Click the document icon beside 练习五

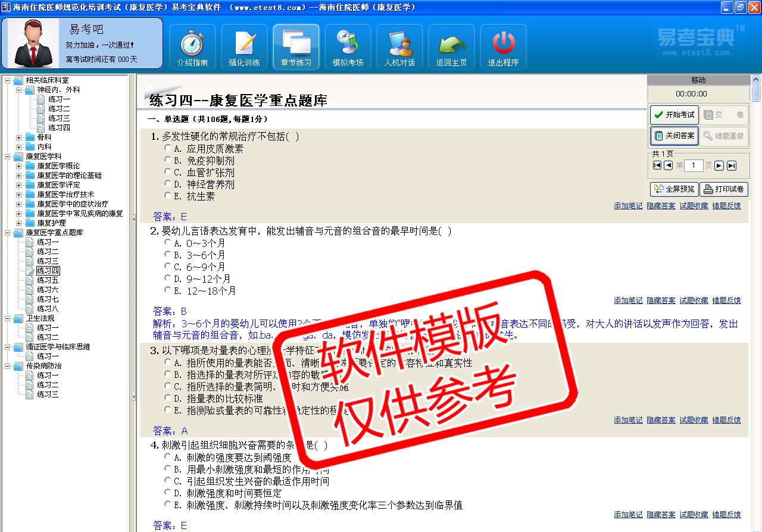(30, 280)
